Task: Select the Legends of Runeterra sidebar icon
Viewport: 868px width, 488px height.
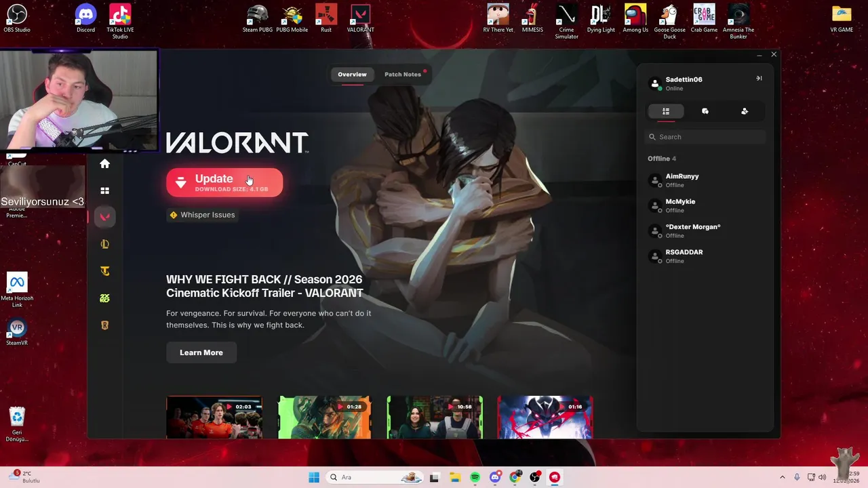Action: [x=104, y=325]
